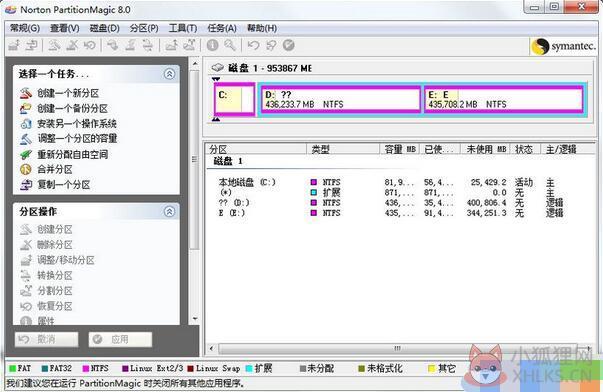Viewport: 603px width, 392px height.
Task: Collapse the 分区操作 panel
Action: tap(170, 212)
